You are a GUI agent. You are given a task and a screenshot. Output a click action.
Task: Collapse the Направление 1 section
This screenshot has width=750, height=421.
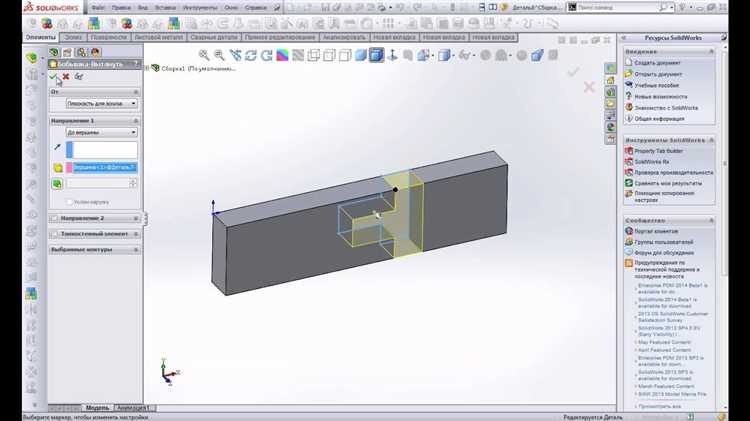click(136, 121)
